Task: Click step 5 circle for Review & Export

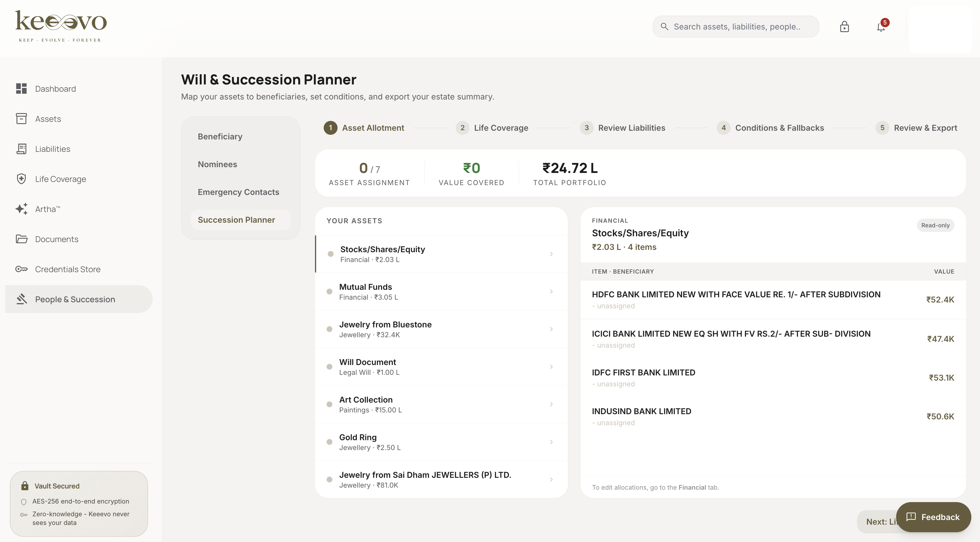Action: pyautogui.click(x=882, y=128)
